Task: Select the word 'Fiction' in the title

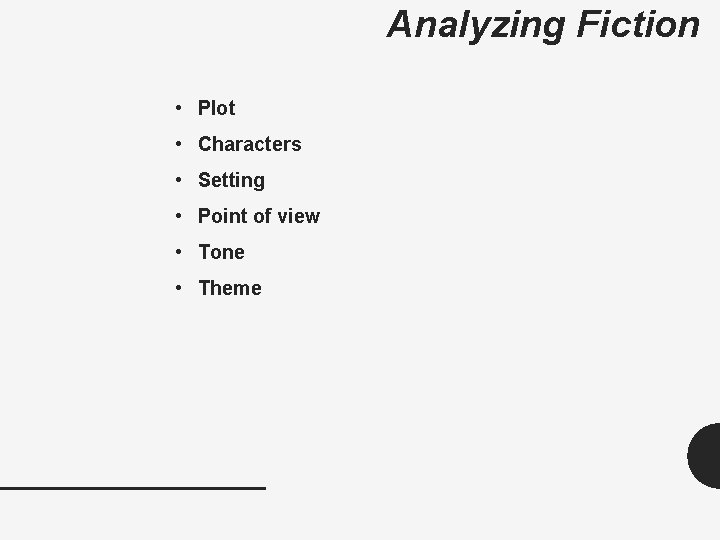Action: (x=638, y=24)
